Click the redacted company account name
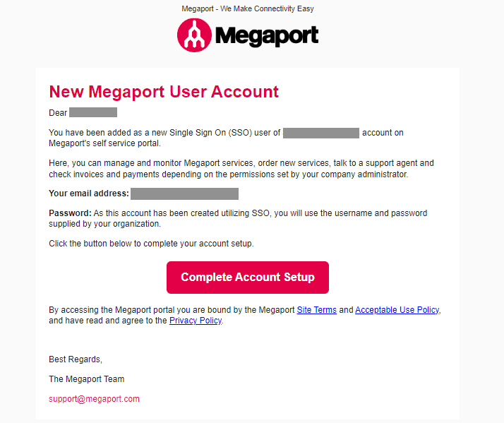 (x=321, y=133)
